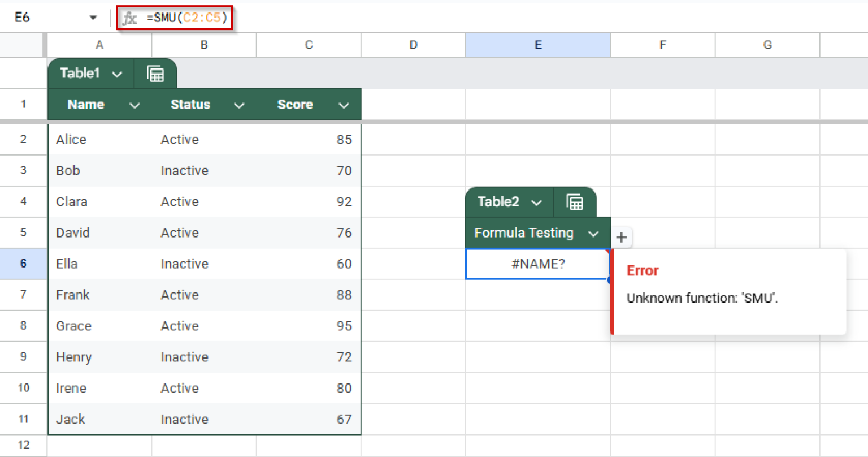Screen dimensions: 868x457
Task: Open the Formula Testing column dropdown
Action: coord(593,234)
